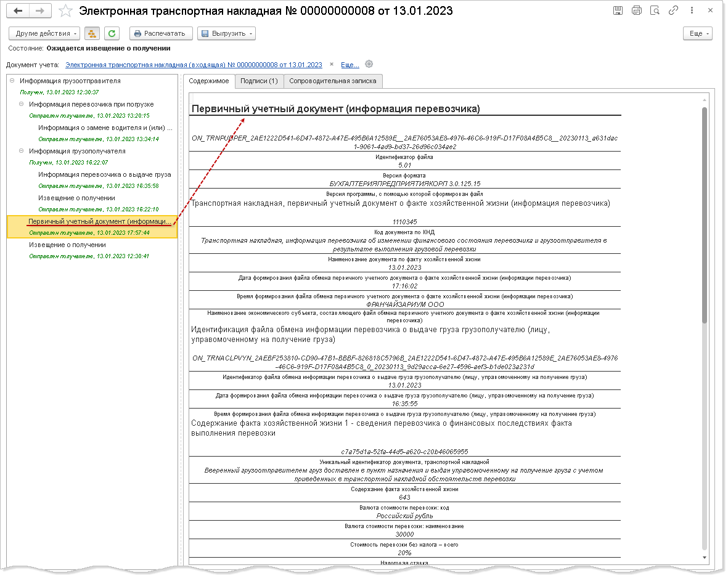Select Извещение о получении under грузополучателя
The width and height of the screenshot is (728, 578).
point(76,198)
